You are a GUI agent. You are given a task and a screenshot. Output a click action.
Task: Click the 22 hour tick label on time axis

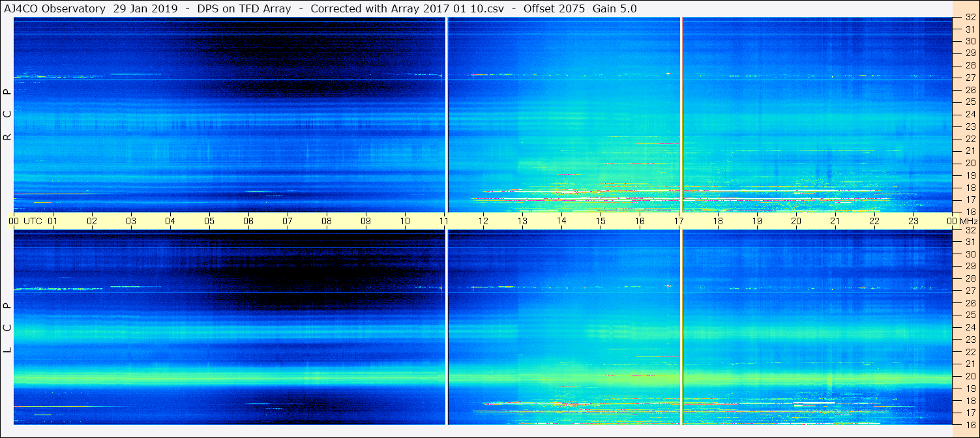pos(874,221)
